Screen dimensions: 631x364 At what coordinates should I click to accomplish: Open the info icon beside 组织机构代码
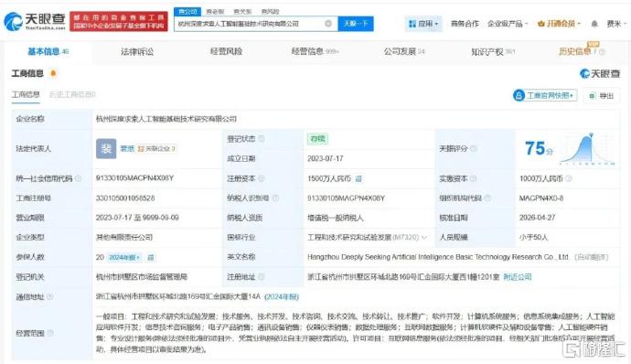click(487, 198)
